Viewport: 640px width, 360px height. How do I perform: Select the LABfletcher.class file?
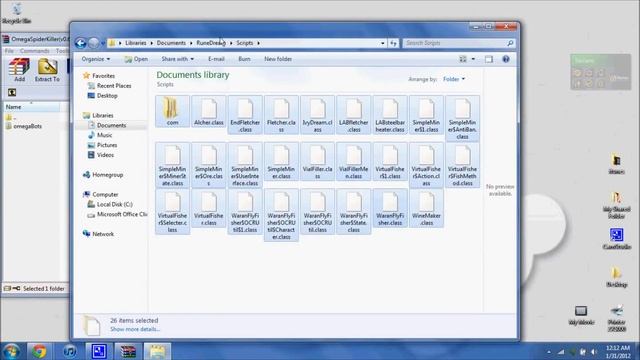(x=354, y=115)
